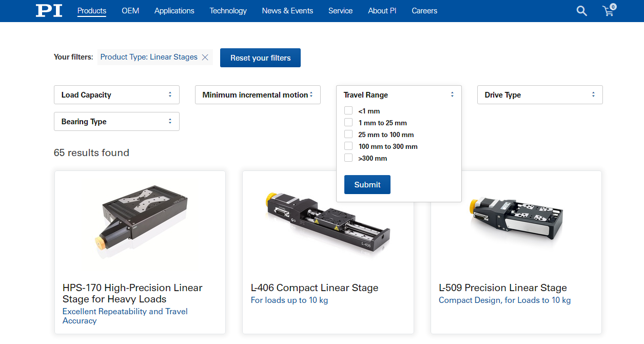Image resolution: width=644 pixels, height=344 pixels.
Task: Open the shopping cart
Action: (x=608, y=11)
